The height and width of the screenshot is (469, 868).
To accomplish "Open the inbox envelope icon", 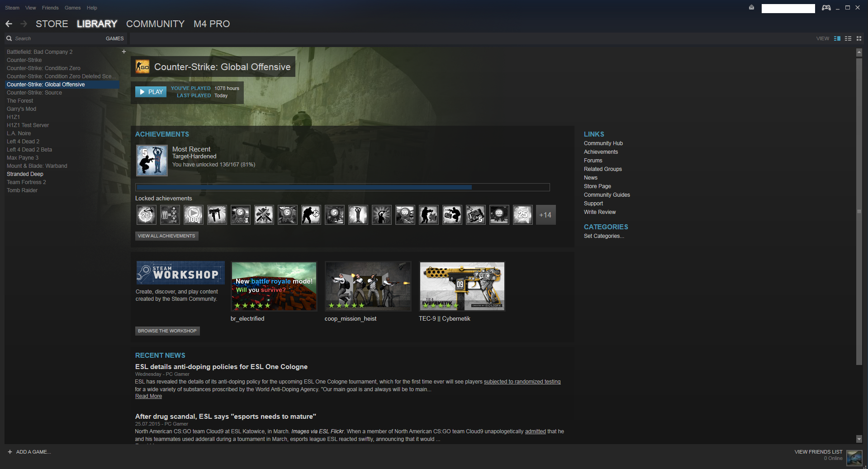I will click(x=751, y=7).
